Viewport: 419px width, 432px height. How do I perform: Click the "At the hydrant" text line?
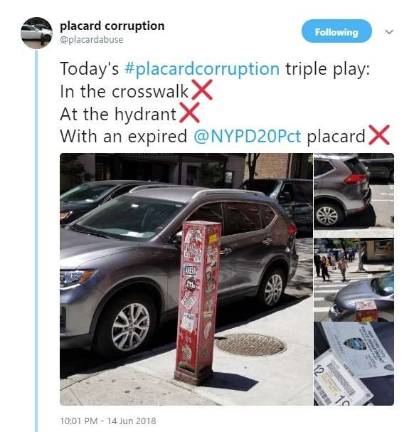[x=118, y=114]
